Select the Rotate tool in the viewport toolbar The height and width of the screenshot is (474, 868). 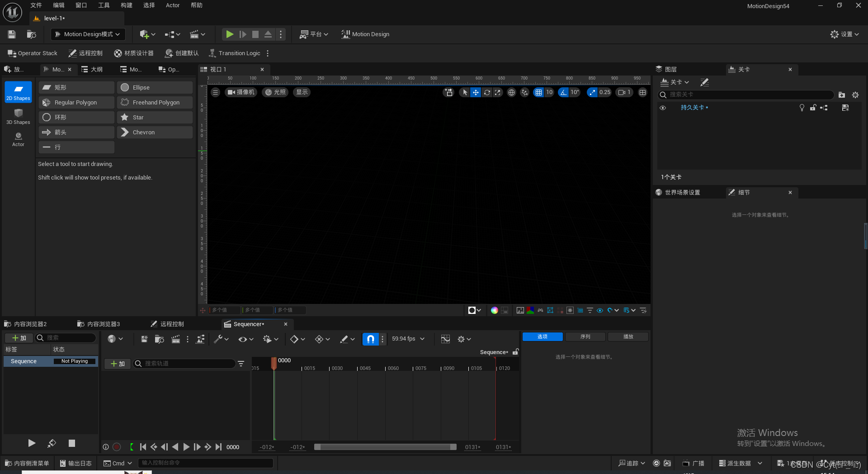pos(487,92)
